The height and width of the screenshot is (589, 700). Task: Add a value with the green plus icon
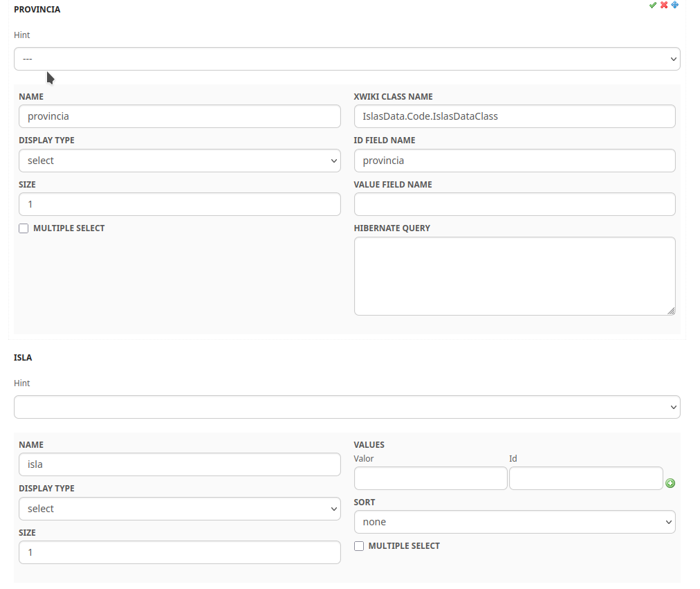[x=670, y=482]
